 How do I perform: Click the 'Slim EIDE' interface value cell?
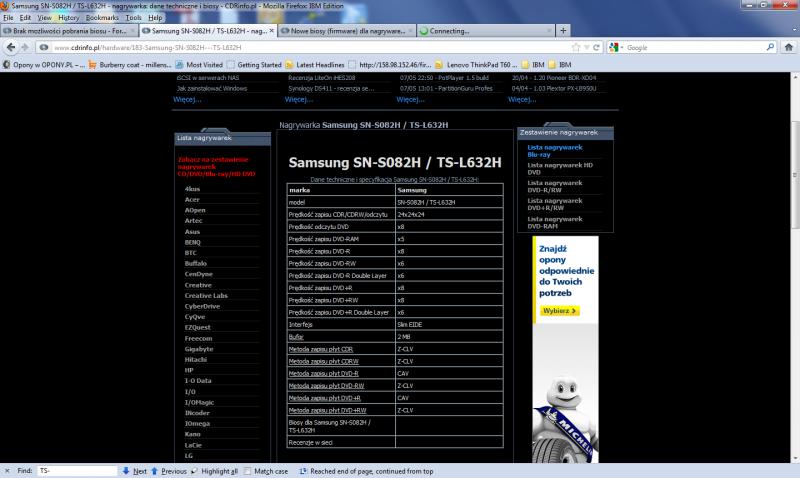coord(449,324)
